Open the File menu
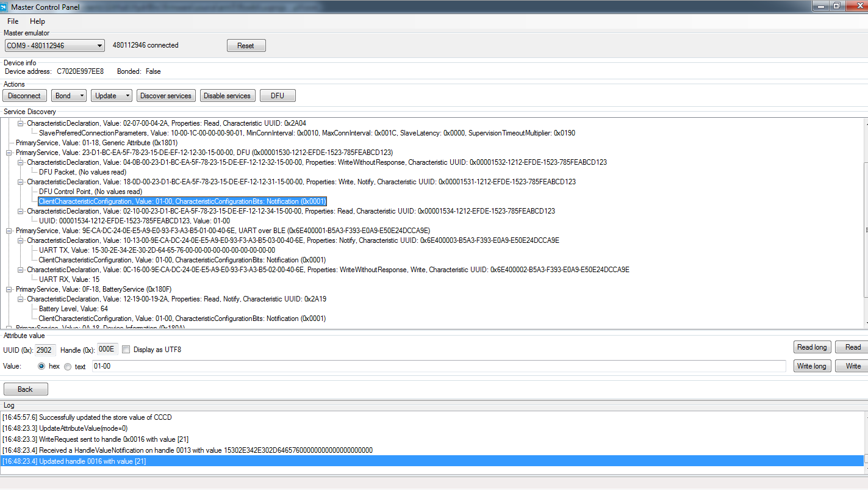Viewport: 868px width, 490px height. (x=13, y=21)
